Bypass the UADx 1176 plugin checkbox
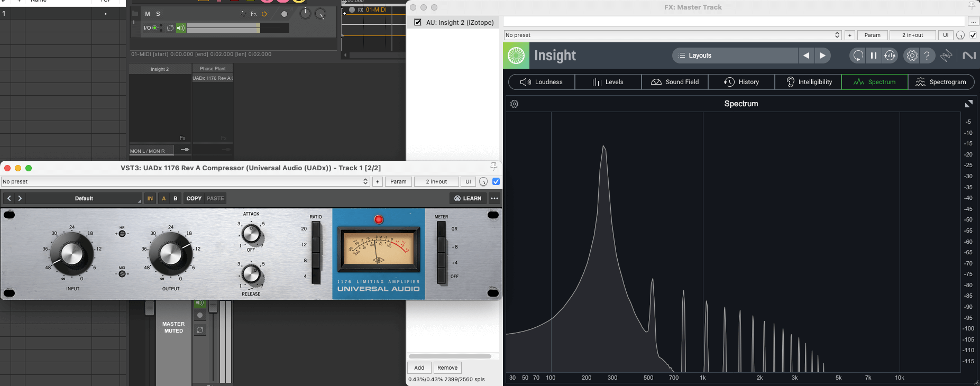980x386 pixels. (x=496, y=181)
